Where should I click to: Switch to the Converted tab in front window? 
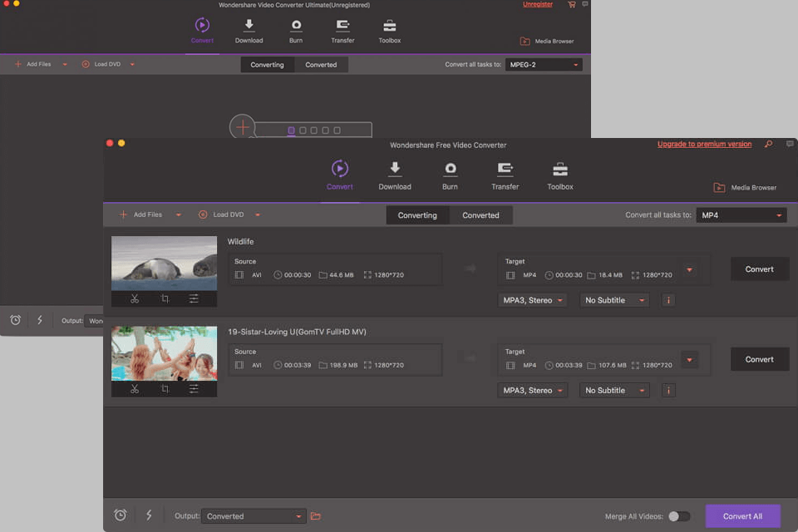pos(480,215)
